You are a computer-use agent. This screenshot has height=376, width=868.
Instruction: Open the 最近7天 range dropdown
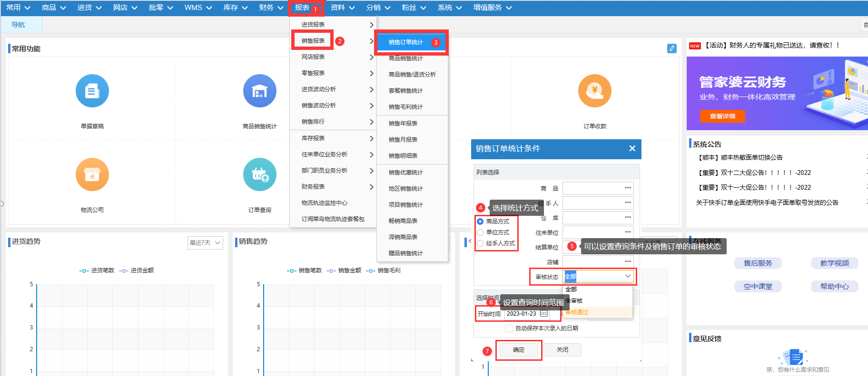tap(205, 243)
